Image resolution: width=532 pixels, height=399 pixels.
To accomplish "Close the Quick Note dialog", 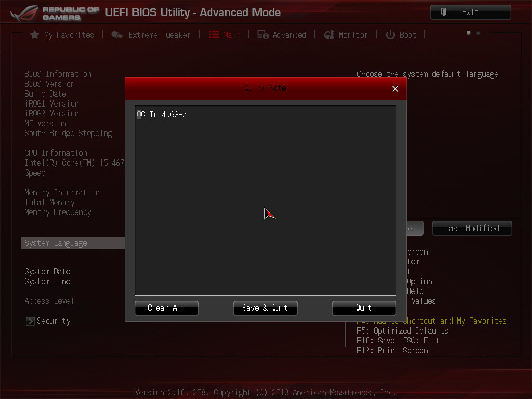I will [395, 89].
